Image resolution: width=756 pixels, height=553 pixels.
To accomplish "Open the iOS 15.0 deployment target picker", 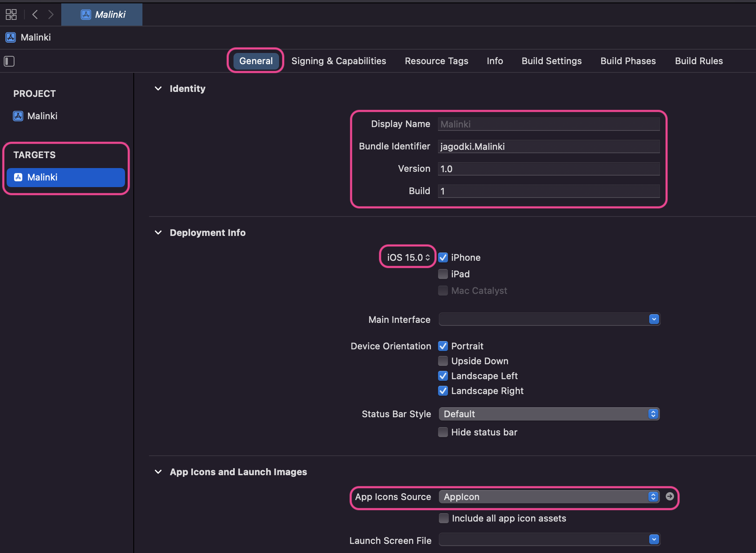I will 408,257.
